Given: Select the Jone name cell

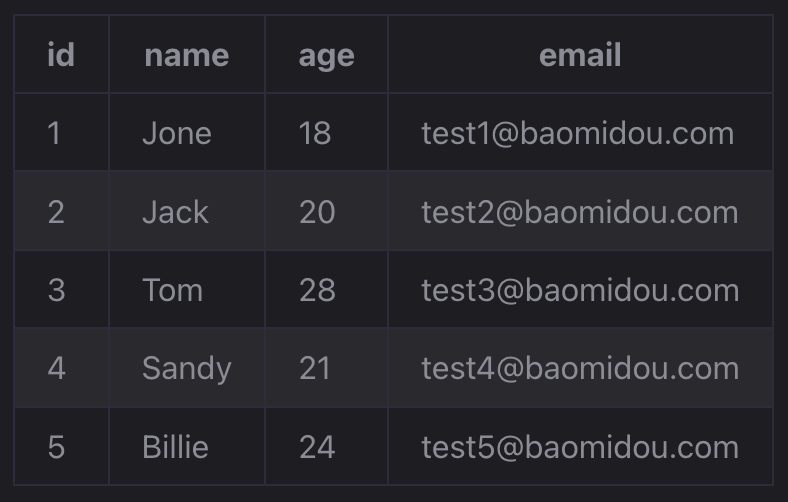Looking at the screenshot, I should pos(187,132).
